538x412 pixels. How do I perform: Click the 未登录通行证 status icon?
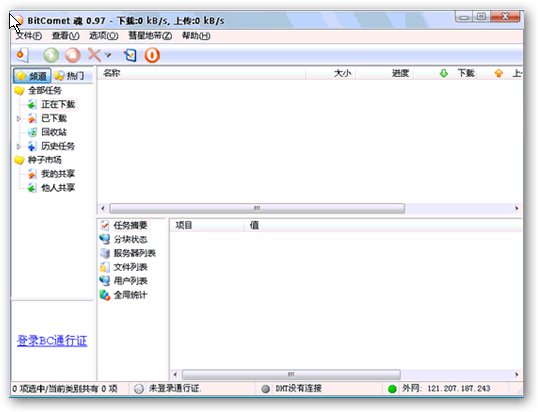(x=139, y=389)
